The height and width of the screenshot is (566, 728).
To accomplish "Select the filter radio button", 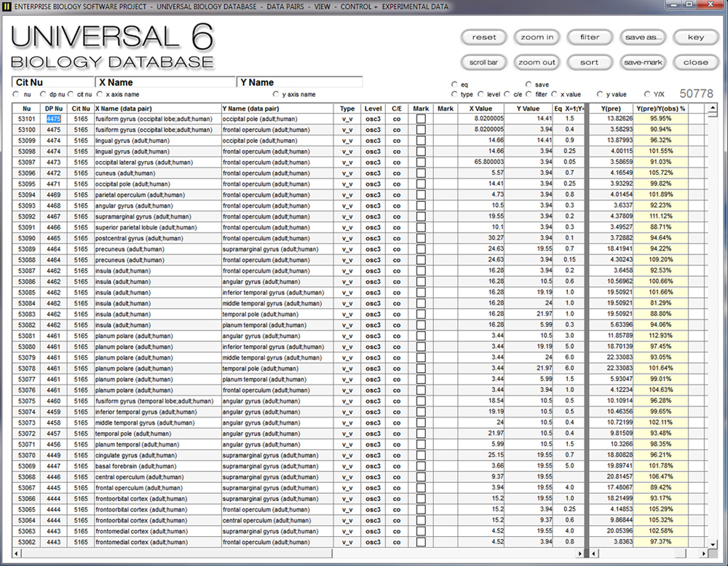I will 529,95.
